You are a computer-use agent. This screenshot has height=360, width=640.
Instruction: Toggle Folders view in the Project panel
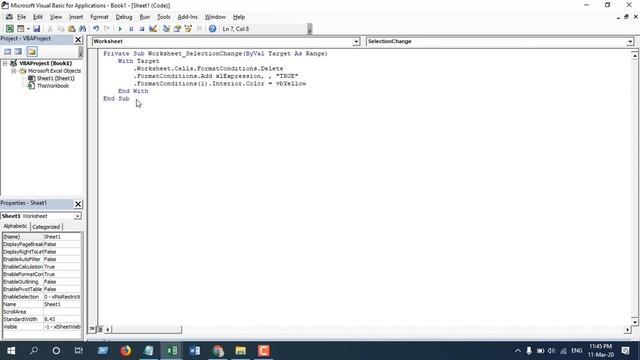pyautogui.click(x=32, y=51)
